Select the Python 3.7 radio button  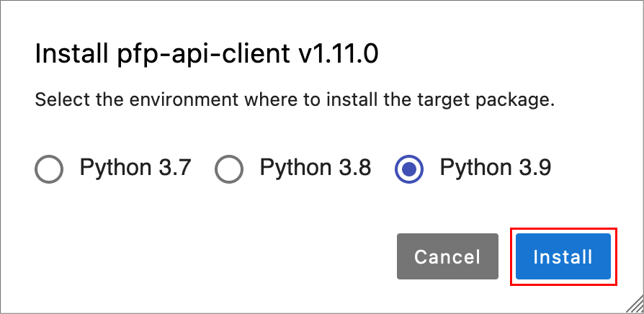pyautogui.click(x=49, y=170)
